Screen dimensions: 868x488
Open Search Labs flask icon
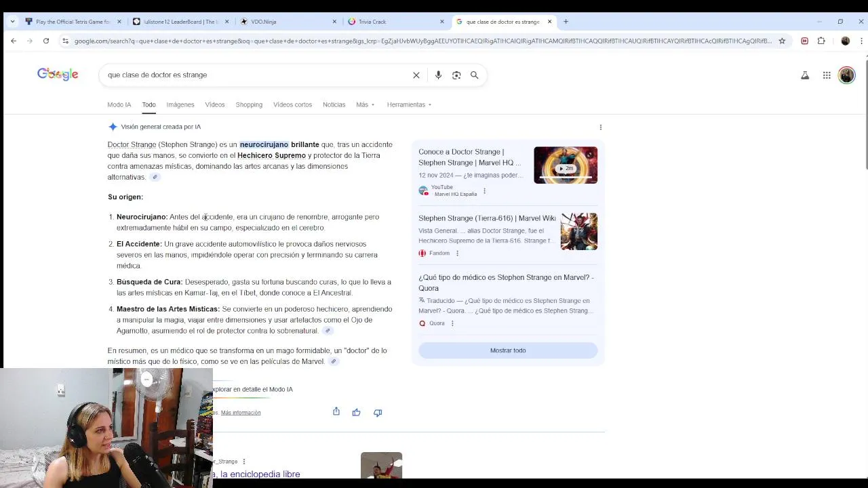pyautogui.click(x=805, y=75)
